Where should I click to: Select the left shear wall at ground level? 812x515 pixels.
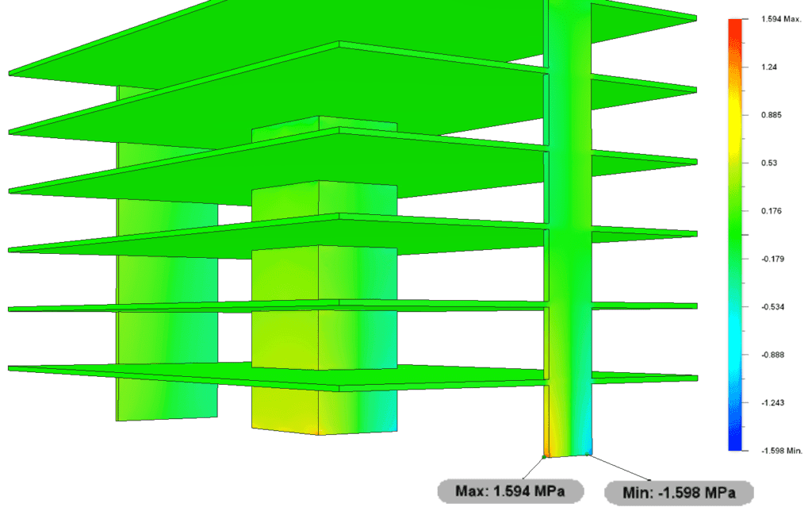pyautogui.click(x=167, y=399)
